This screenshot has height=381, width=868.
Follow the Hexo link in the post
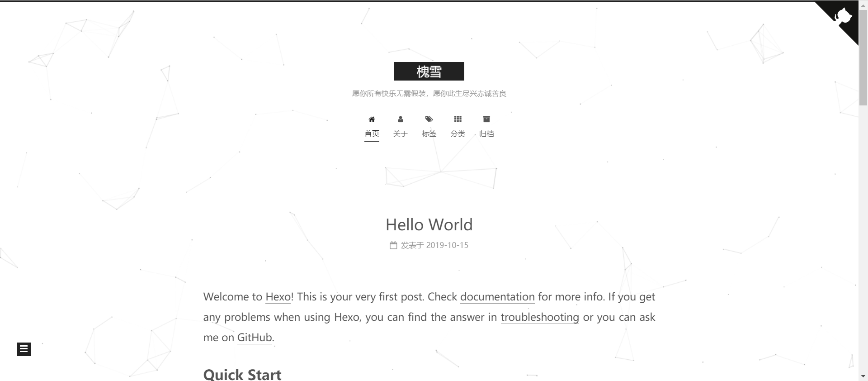click(x=278, y=297)
